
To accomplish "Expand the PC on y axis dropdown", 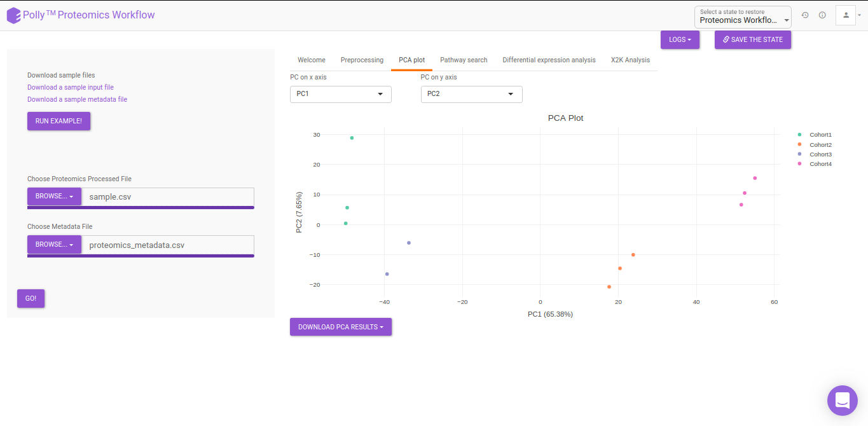I will coord(471,94).
